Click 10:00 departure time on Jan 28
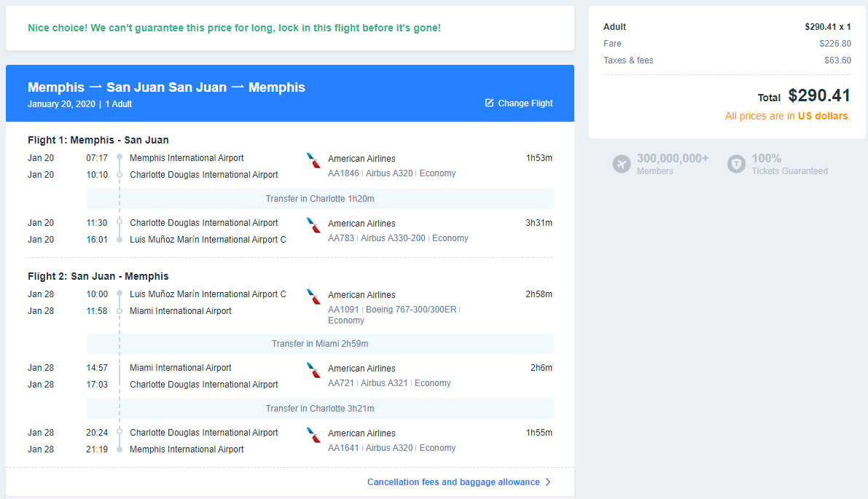Image resolution: width=868 pixels, height=499 pixels. pyautogui.click(x=97, y=294)
